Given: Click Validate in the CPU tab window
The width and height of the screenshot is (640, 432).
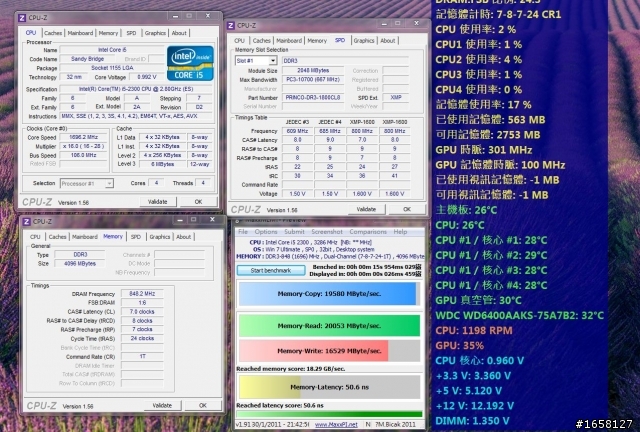Looking at the screenshot, I should click(158, 202).
